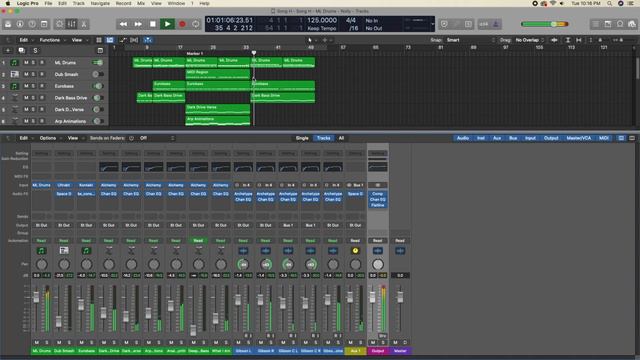Open the Snap mode Smart dropdown
The height and width of the screenshot is (360, 640).
click(x=470, y=40)
